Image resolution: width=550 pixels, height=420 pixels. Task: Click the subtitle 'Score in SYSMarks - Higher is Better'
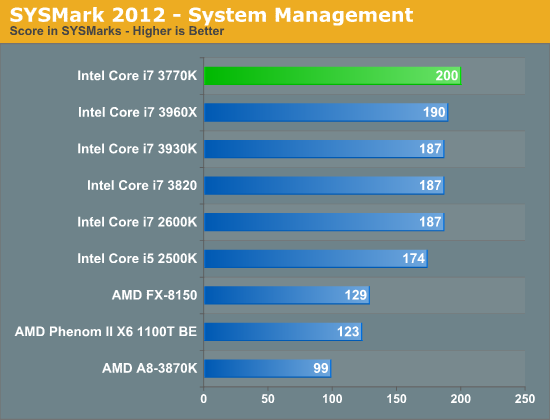[x=117, y=31]
